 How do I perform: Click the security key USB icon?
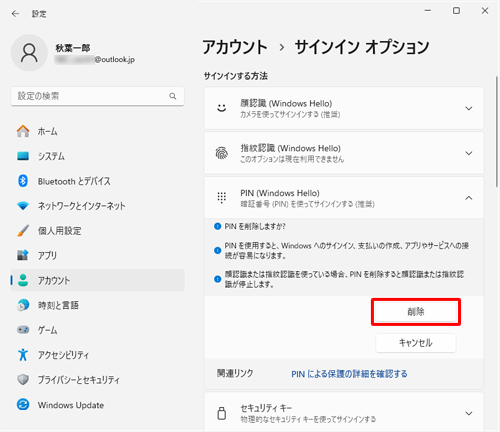click(x=222, y=413)
